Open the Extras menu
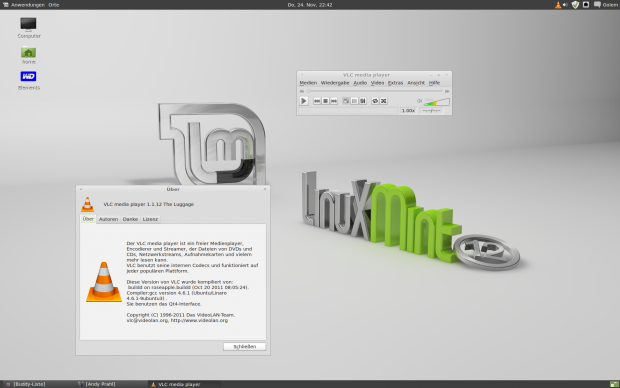 point(395,83)
